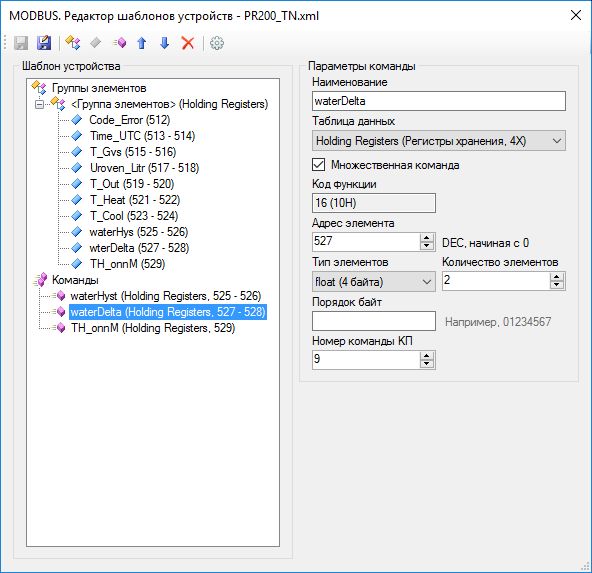The width and height of the screenshot is (592, 573).
Task: Click the T_Heat diamond icon
Action: (x=77, y=200)
